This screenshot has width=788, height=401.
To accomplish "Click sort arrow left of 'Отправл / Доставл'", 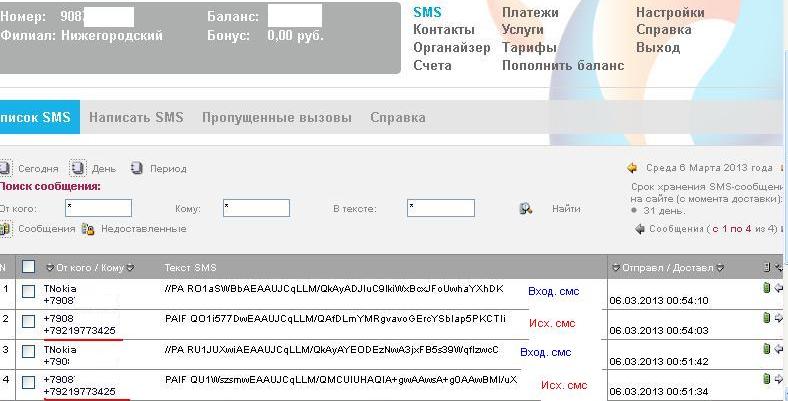I will tap(614, 267).
